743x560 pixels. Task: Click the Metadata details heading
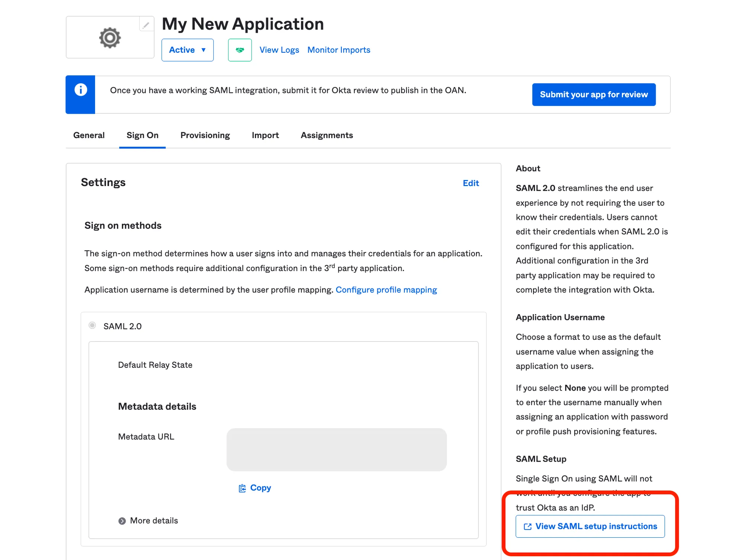pos(157,406)
